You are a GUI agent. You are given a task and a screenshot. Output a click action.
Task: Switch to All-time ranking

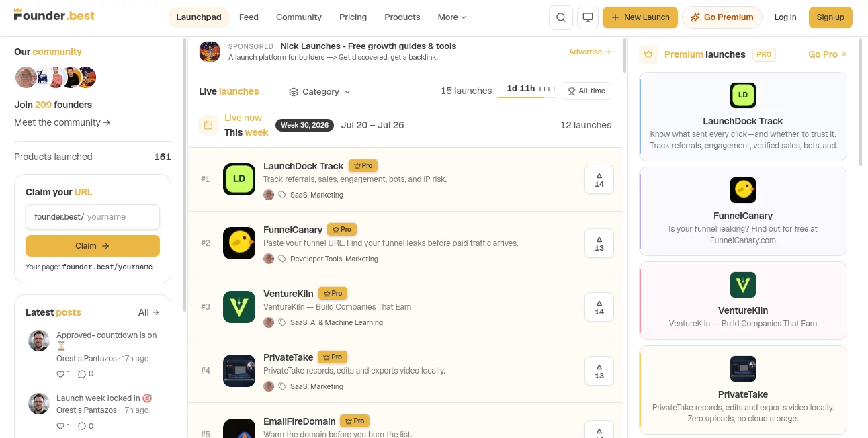click(587, 91)
